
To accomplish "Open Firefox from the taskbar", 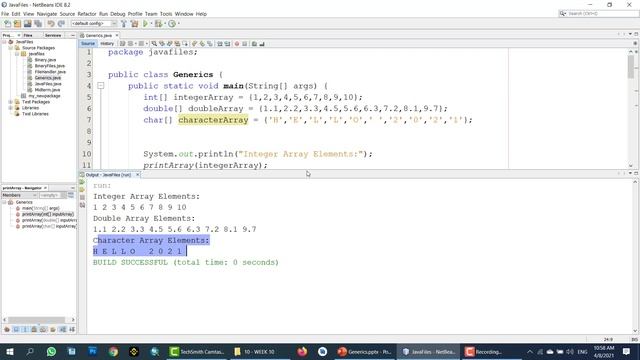I will 302,351.
